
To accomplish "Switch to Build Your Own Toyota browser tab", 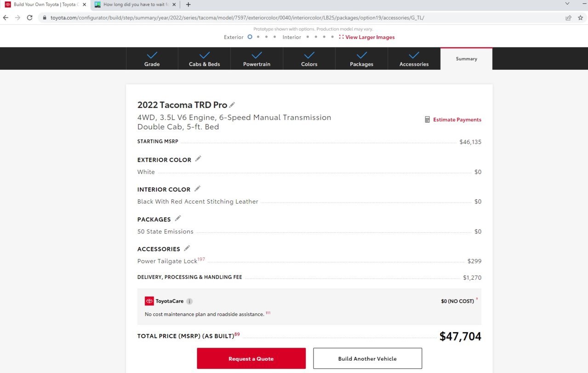I will pyautogui.click(x=45, y=5).
